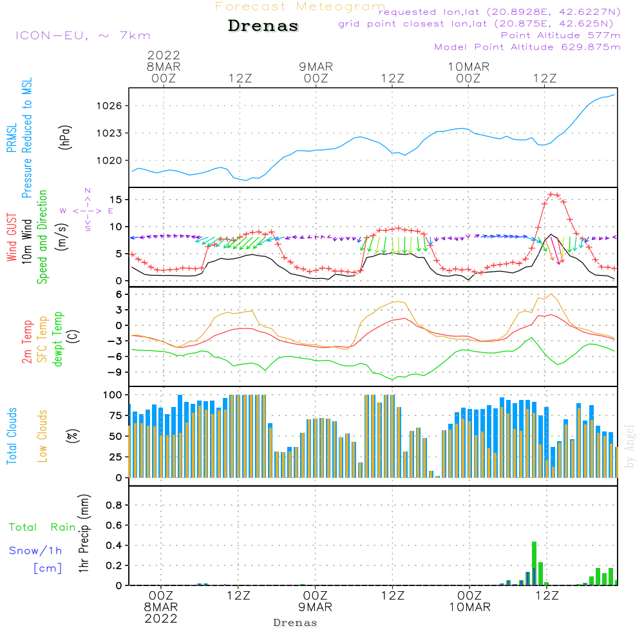Click the Drenas caption at bottom
The image size is (644, 644).
(296, 623)
